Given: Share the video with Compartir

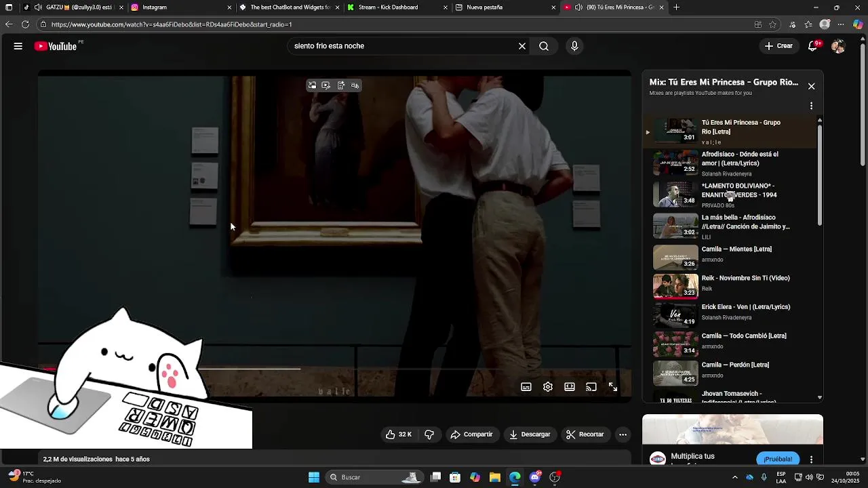Looking at the screenshot, I should coord(472,434).
